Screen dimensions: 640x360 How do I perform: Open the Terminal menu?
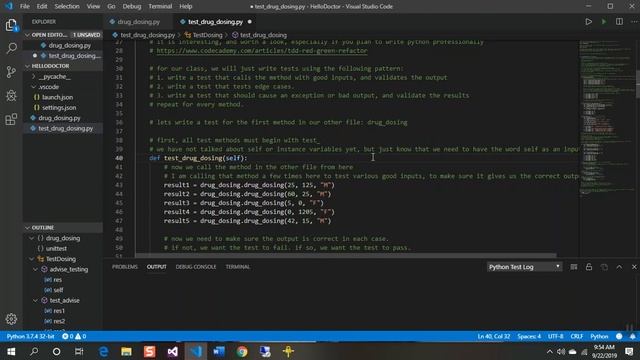click(160, 6)
